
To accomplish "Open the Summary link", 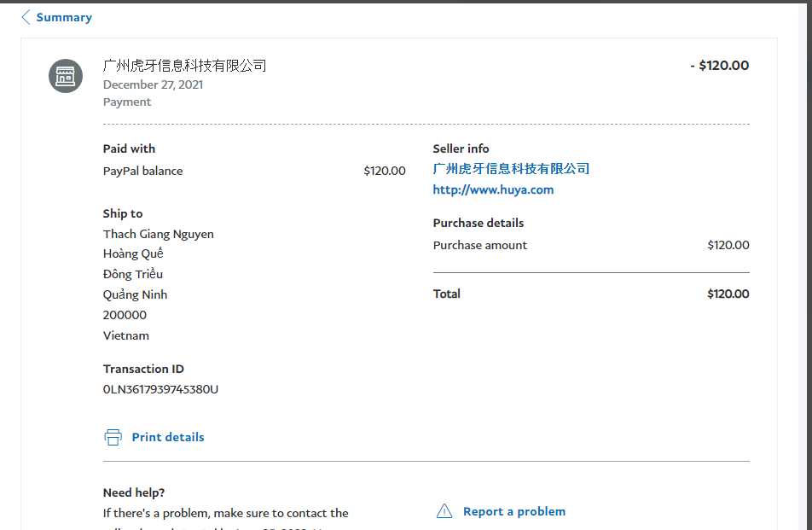I will click(64, 17).
